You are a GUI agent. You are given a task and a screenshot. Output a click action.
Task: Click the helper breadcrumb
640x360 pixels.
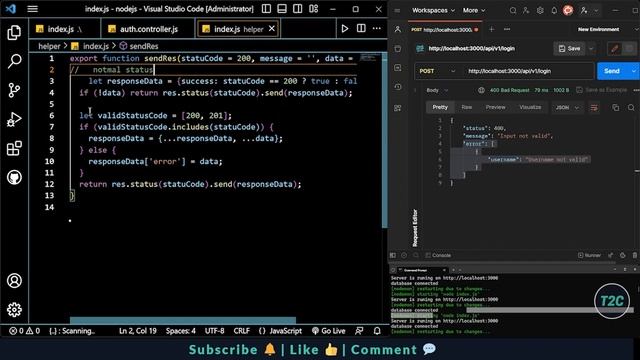pos(49,46)
